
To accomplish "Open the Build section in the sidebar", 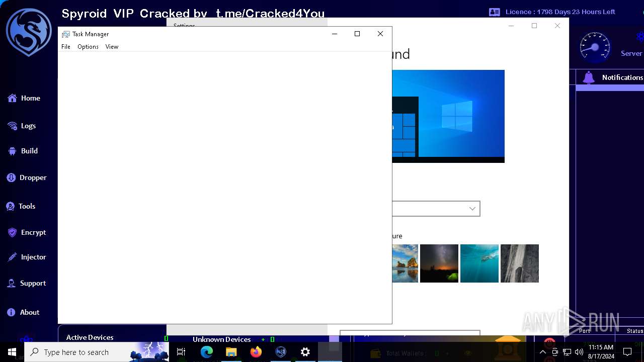I will [23, 151].
